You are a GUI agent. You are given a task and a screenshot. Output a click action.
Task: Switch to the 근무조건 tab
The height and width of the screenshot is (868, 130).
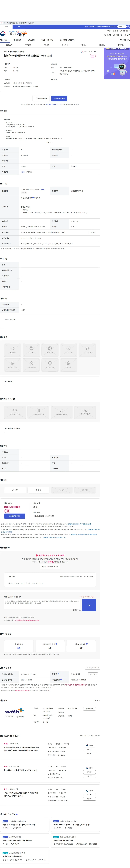[28, 45]
